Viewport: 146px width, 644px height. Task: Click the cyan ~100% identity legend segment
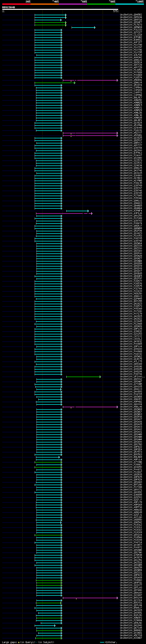coord(130,4)
